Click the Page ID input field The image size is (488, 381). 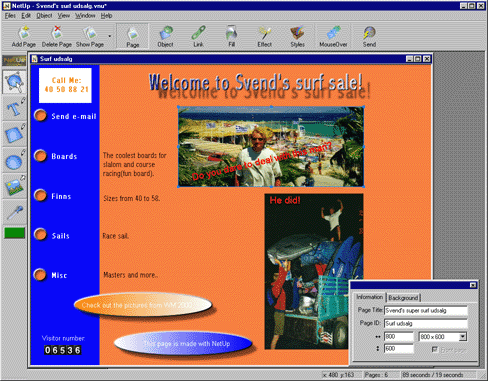tap(426, 323)
